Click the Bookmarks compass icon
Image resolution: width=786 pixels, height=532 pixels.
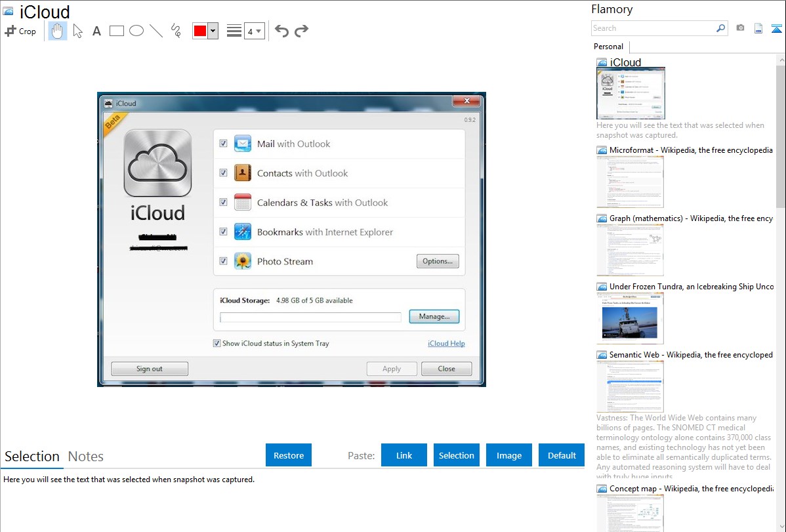coord(243,232)
